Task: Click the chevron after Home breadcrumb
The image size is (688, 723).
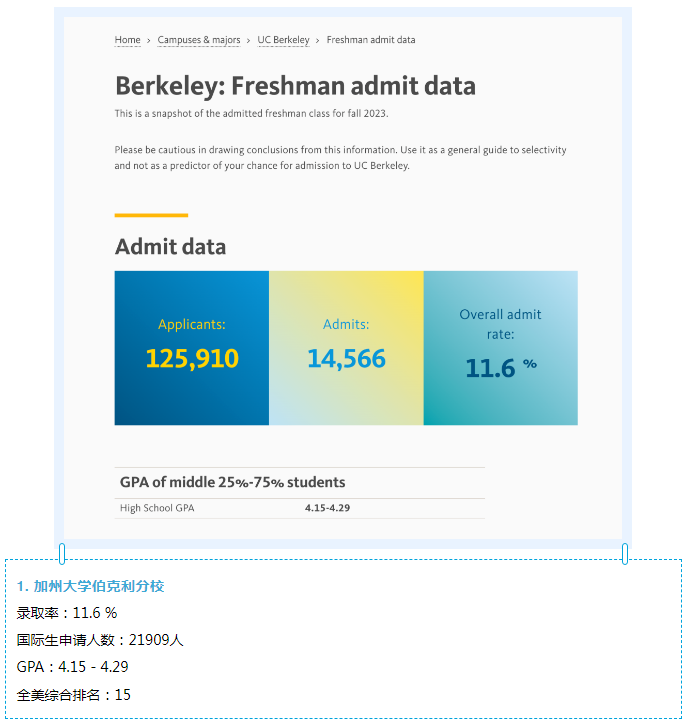Action: coord(148,41)
